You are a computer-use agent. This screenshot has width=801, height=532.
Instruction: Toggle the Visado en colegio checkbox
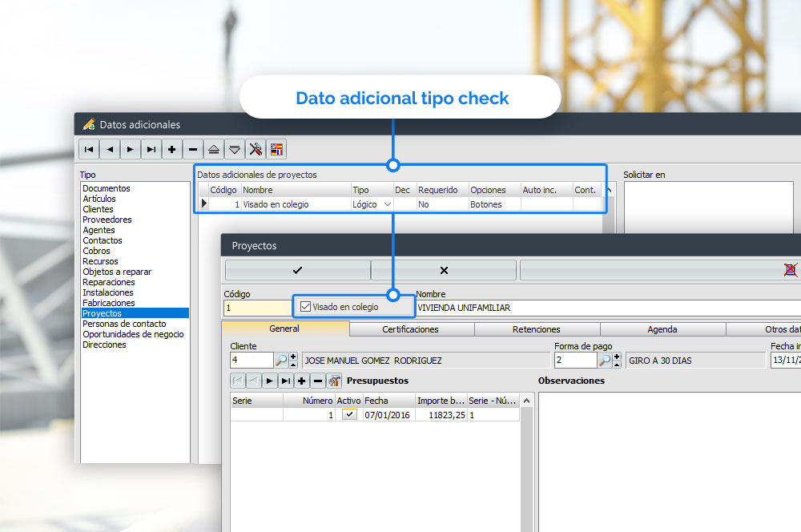click(305, 307)
